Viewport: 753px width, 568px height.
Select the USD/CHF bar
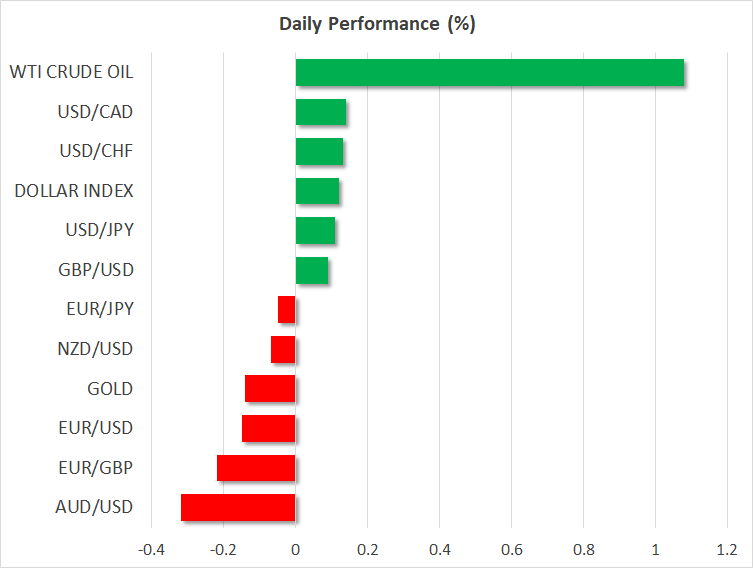319,151
